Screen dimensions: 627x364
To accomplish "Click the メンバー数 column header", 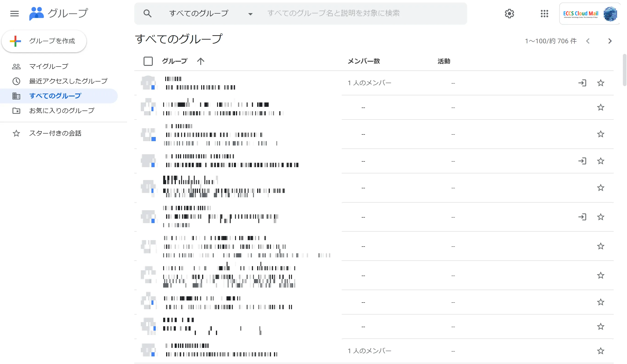I will coord(364,61).
